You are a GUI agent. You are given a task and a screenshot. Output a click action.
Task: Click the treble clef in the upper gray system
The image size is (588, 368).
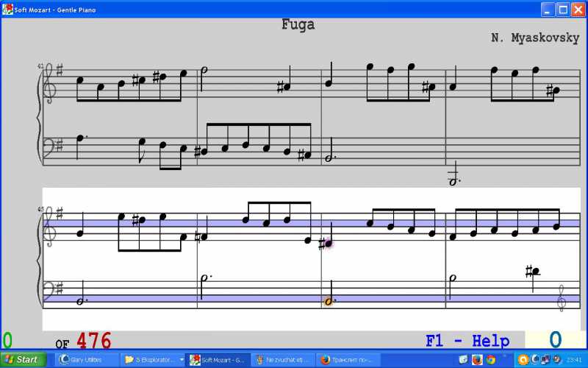pos(50,84)
